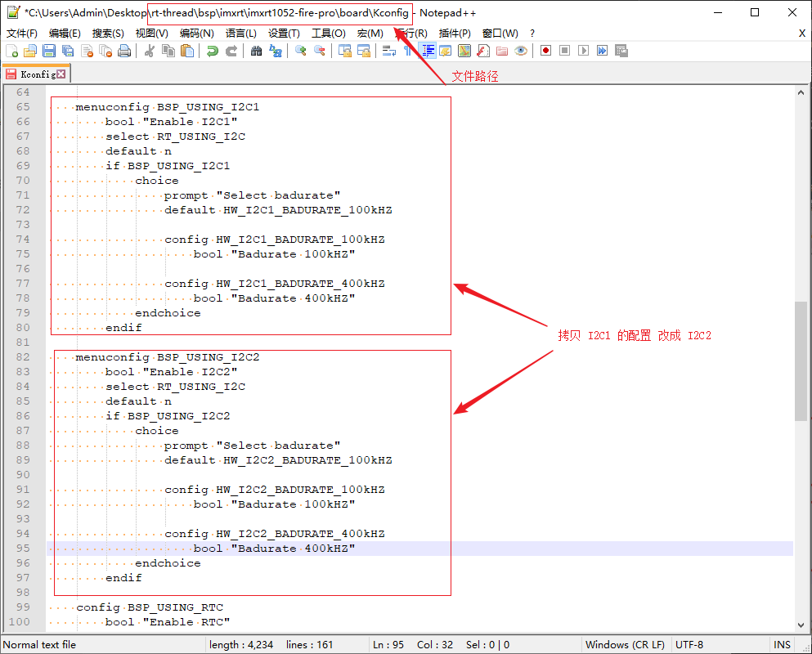The height and width of the screenshot is (654, 812).
Task: Click the Zoom In magnifier icon
Action: click(x=301, y=51)
